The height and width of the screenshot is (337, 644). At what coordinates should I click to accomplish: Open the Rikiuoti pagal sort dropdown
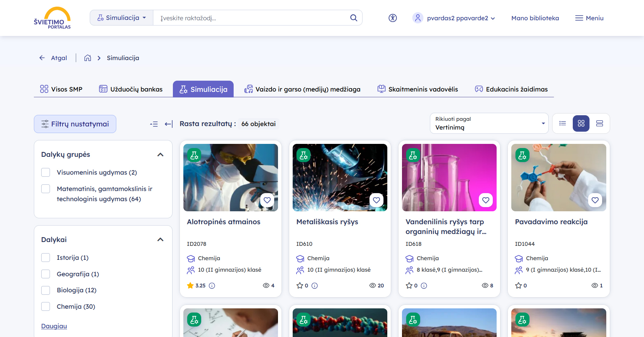(x=489, y=124)
